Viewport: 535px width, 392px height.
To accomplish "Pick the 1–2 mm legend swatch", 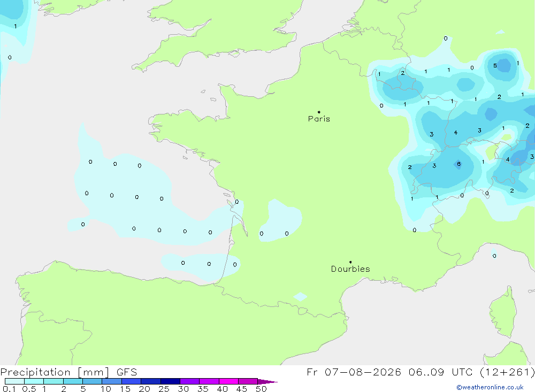I will 53,381.
